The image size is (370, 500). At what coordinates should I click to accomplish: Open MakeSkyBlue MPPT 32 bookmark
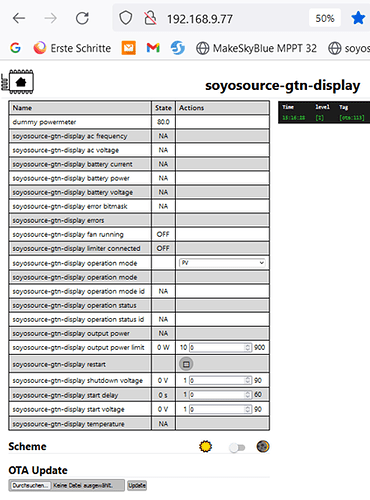click(256, 48)
